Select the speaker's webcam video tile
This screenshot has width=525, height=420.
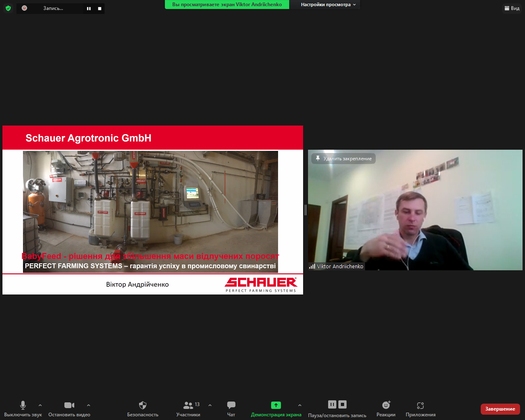pos(415,210)
